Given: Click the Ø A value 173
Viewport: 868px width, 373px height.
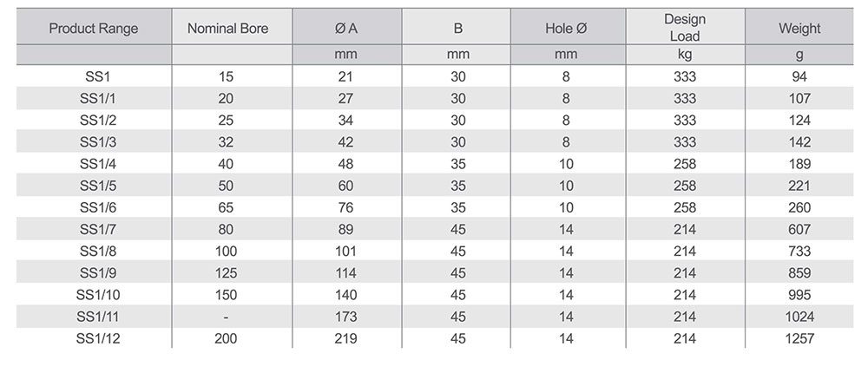Looking at the screenshot, I should (x=345, y=317).
